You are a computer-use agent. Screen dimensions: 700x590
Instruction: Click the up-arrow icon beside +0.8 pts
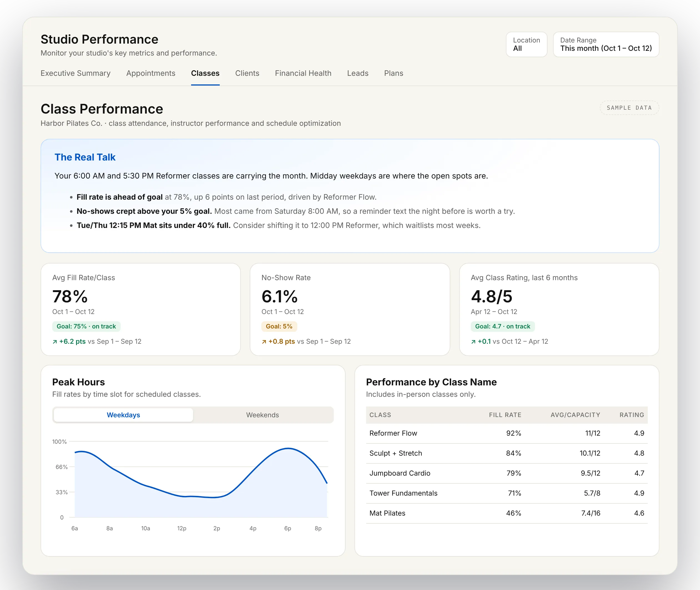coord(264,342)
